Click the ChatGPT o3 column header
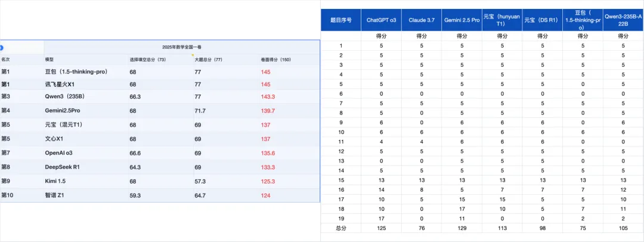 click(x=381, y=20)
